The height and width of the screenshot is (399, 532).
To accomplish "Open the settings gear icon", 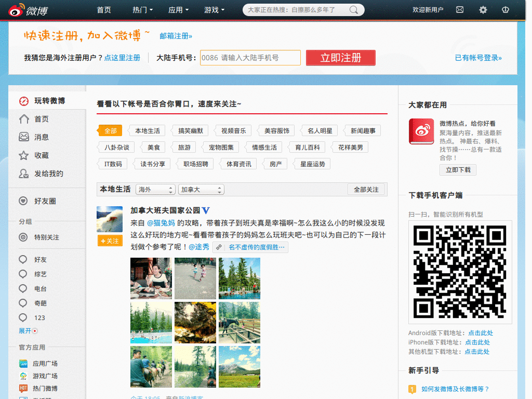I will (483, 10).
